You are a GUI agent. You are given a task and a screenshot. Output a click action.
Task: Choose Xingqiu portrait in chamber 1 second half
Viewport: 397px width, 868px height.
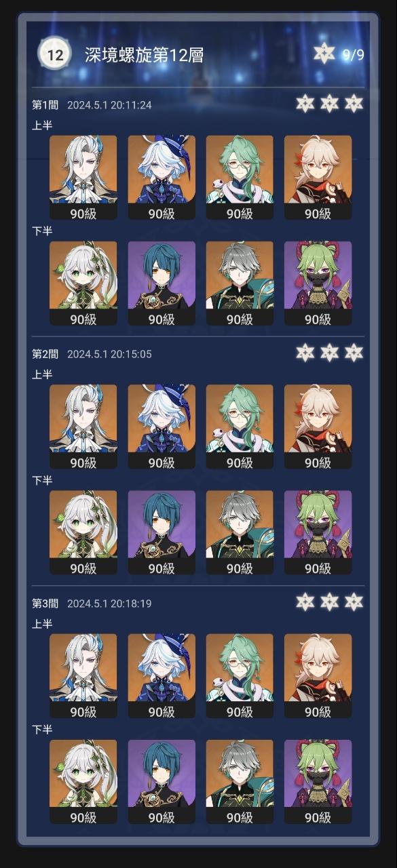pos(162,283)
